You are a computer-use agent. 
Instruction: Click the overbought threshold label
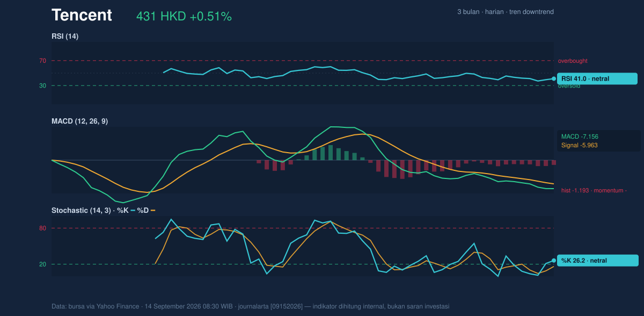573,61
